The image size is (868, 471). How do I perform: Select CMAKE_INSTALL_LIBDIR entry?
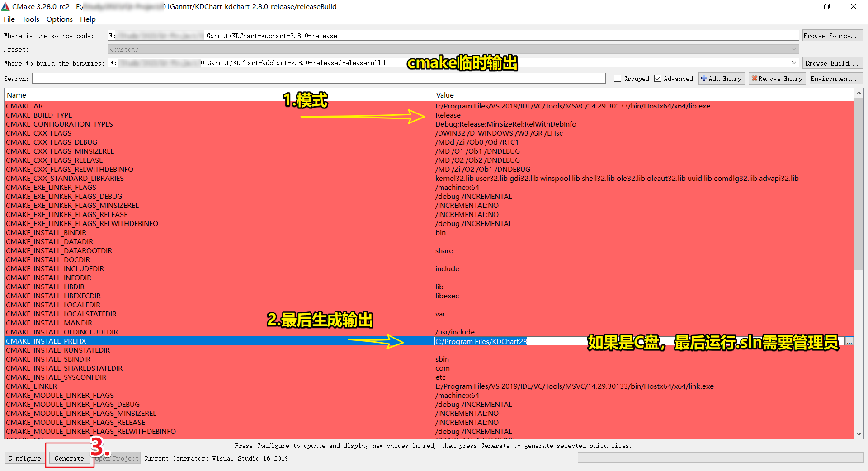(45, 287)
